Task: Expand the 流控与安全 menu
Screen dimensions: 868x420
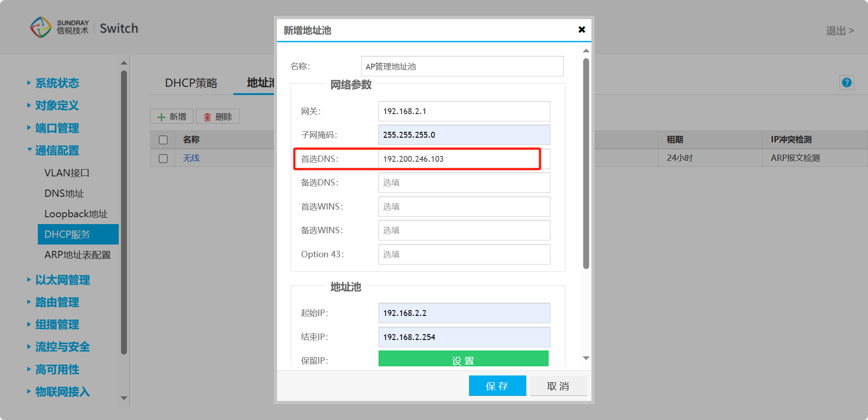Action: 62,347
